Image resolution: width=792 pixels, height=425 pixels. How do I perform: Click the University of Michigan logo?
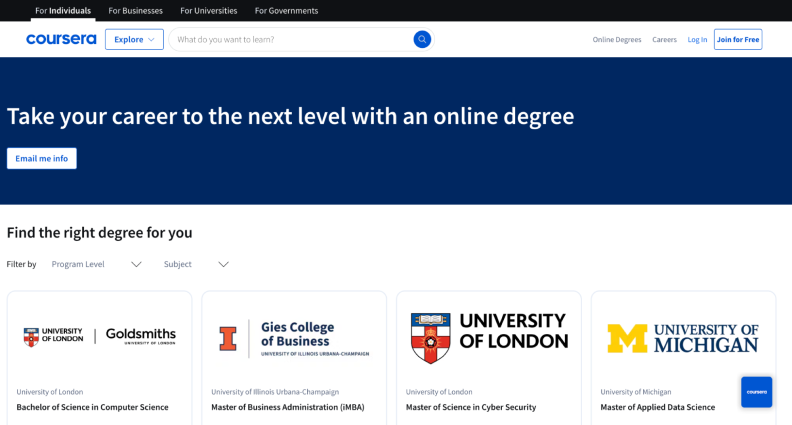(x=683, y=338)
